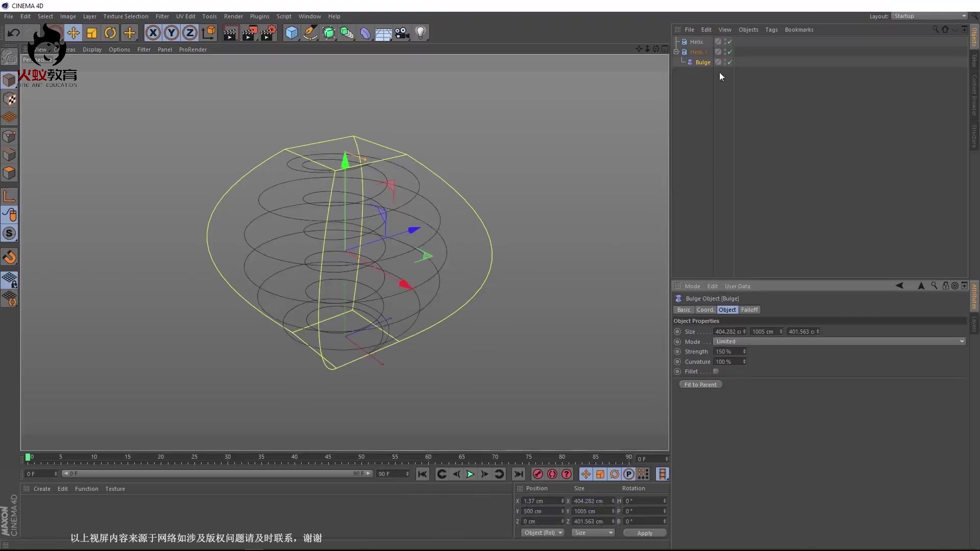This screenshot has width=980, height=551.
Task: Switch to the Falloff tab
Action: (x=749, y=310)
